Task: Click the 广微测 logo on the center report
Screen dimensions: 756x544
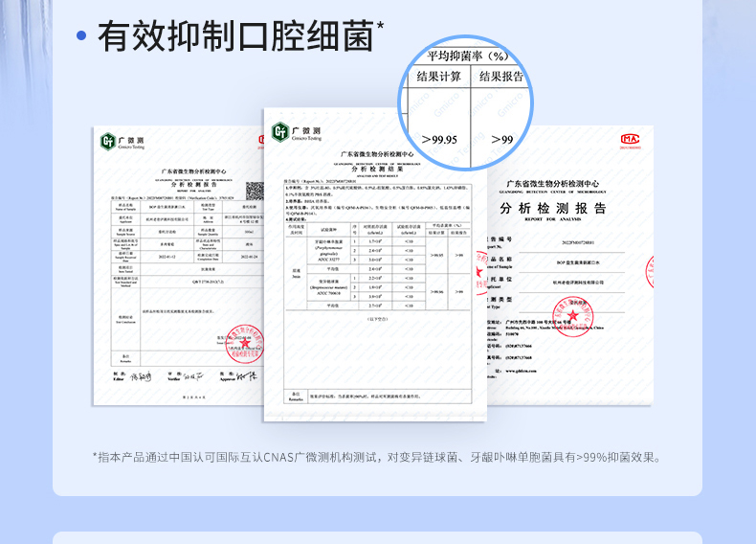Action: tap(296, 132)
